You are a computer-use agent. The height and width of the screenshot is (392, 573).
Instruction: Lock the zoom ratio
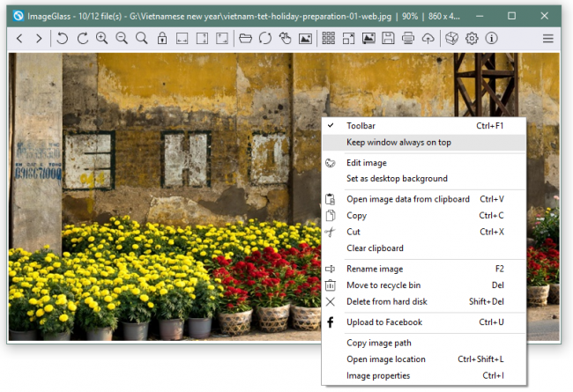(161, 38)
